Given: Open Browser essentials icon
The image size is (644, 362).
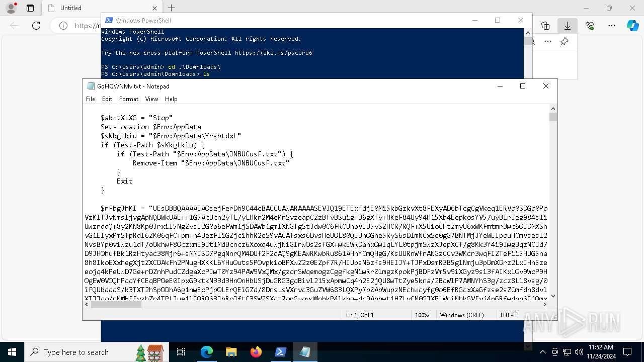Looking at the screenshot, I should 590,26.
